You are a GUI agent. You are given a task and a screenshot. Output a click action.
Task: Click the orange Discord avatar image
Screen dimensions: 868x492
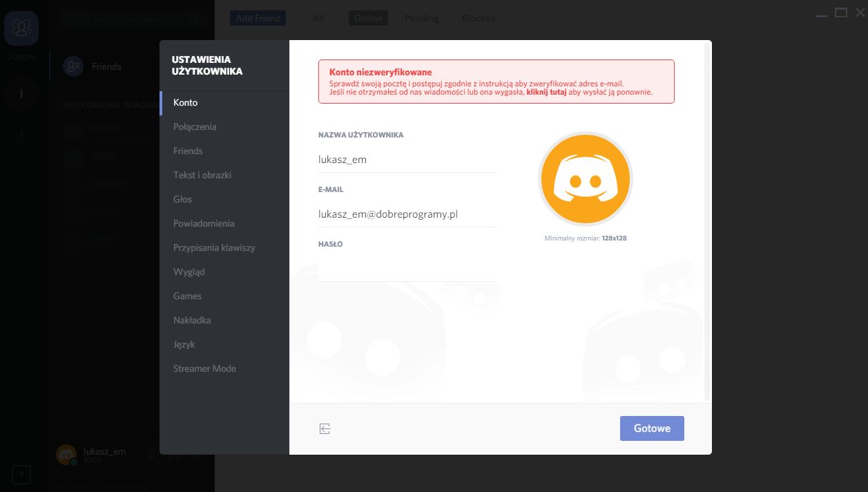[586, 179]
